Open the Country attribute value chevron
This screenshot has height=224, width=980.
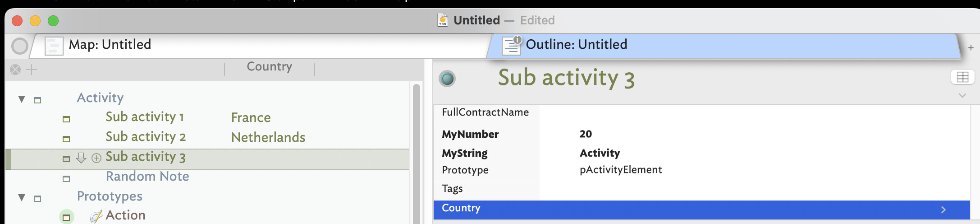point(943,210)
